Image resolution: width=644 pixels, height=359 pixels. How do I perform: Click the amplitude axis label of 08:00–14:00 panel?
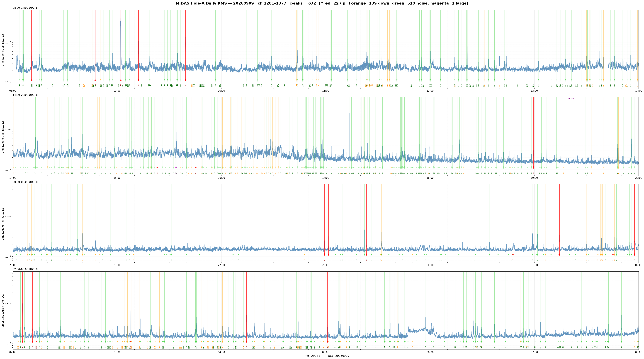click(3, 49)
